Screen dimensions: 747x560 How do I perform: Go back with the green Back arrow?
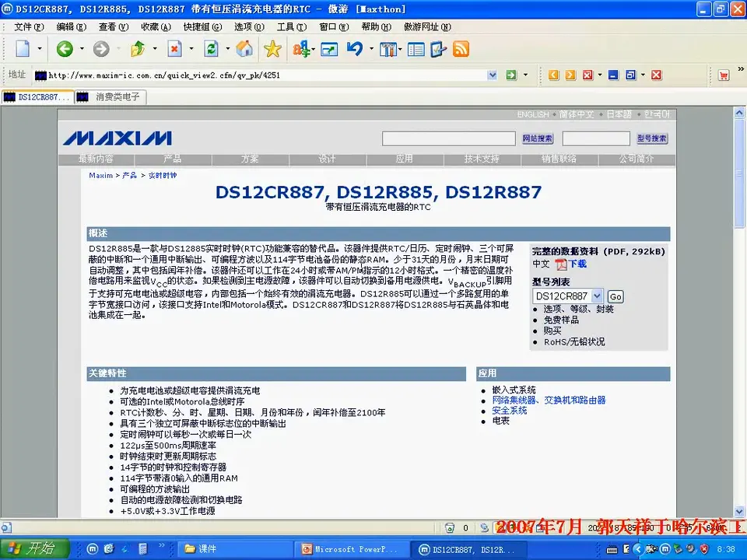(65, 48)
